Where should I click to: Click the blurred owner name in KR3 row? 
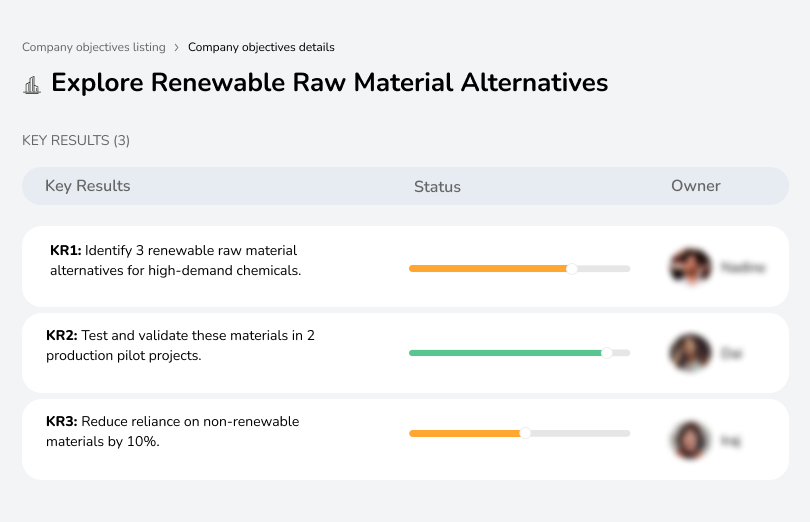[730, 441]
